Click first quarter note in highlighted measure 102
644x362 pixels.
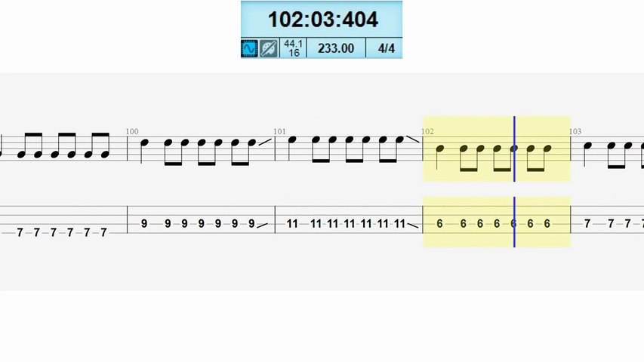[439, 149]
